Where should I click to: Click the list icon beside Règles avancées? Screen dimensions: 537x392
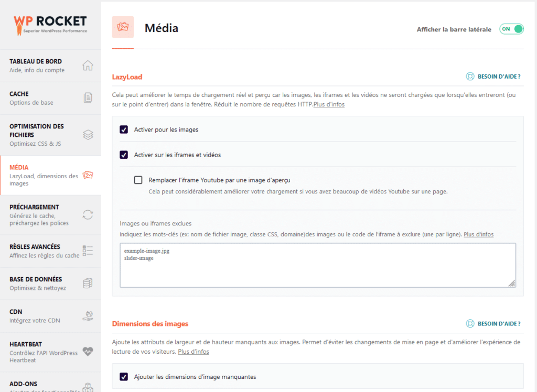click(88, 251)
